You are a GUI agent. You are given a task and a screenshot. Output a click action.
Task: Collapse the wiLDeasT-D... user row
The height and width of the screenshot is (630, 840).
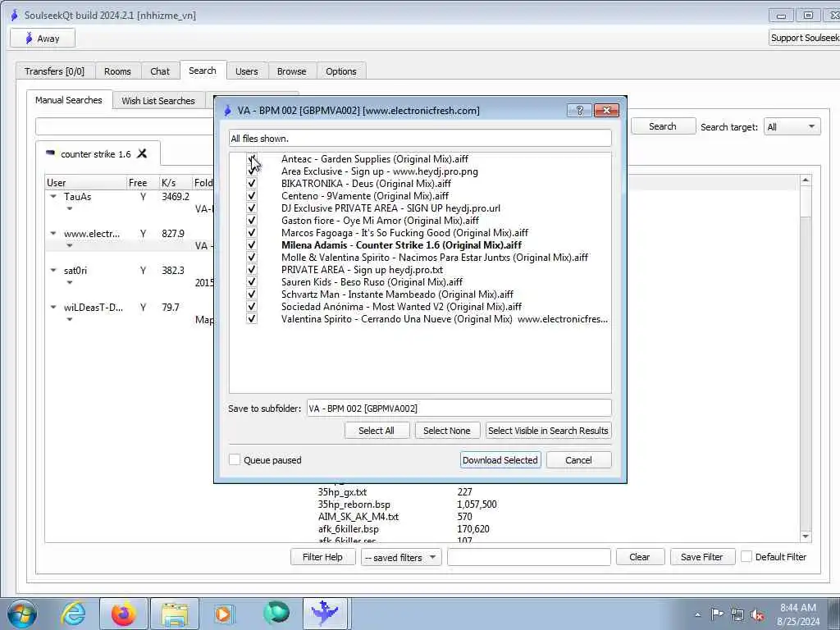[53, 308]
